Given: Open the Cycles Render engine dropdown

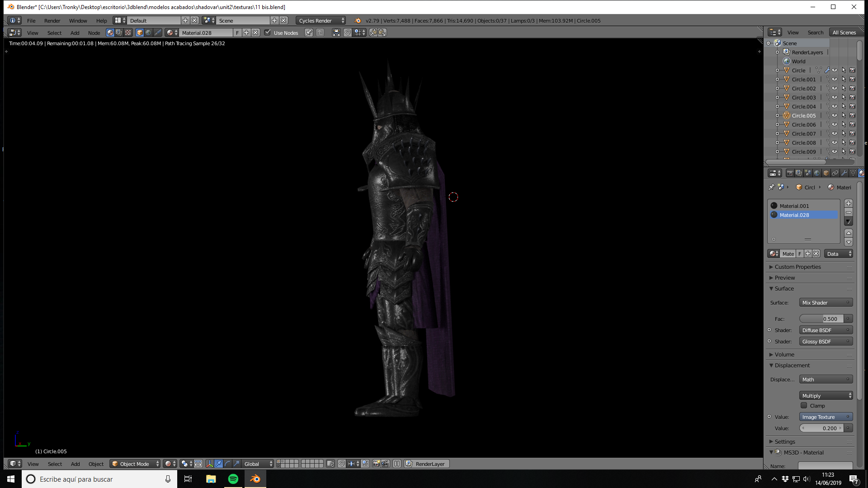Looking at the screenshot, I should (x=321, y=20).
